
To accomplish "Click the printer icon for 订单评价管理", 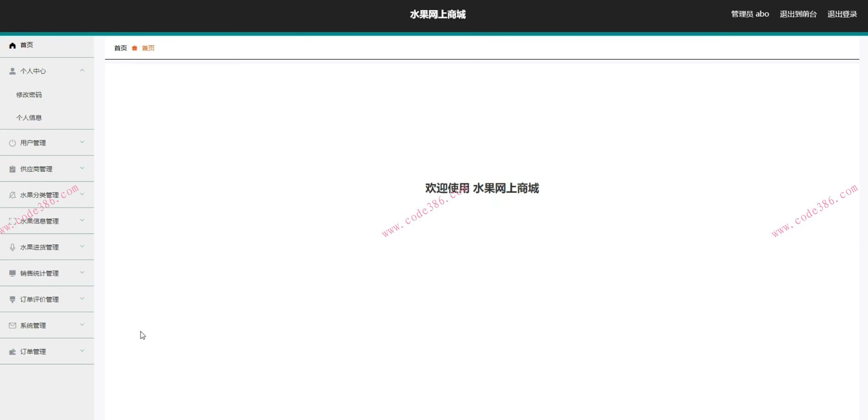I will (12, 299).
